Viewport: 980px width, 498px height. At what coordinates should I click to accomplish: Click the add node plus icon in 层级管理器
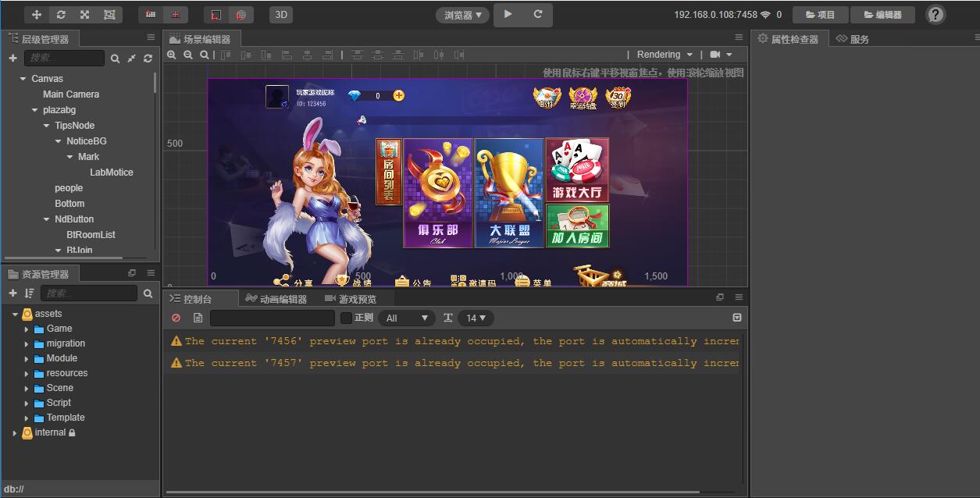[x=11, y=58]
